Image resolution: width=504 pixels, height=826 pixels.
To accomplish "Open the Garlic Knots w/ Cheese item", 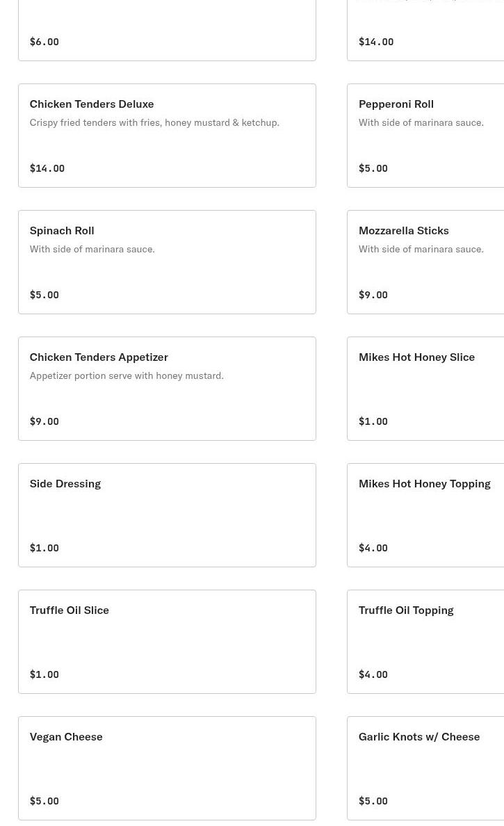I will coord(425,768).
